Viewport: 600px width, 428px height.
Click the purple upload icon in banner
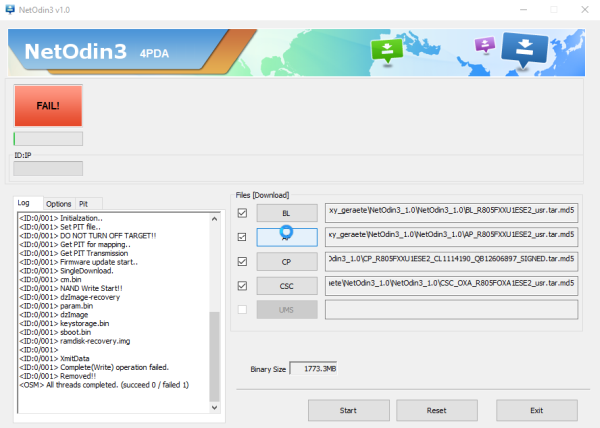(485, 45)
